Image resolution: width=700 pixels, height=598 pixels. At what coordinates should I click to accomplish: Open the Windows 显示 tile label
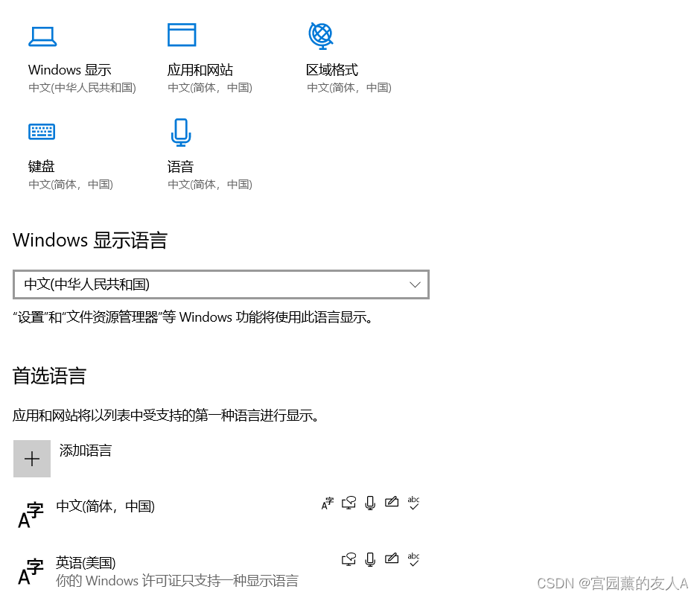pos(70,70)
